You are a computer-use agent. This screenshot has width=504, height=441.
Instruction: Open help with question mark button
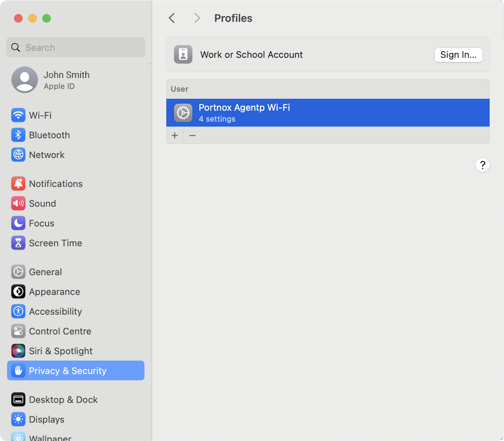click(482, 165)
